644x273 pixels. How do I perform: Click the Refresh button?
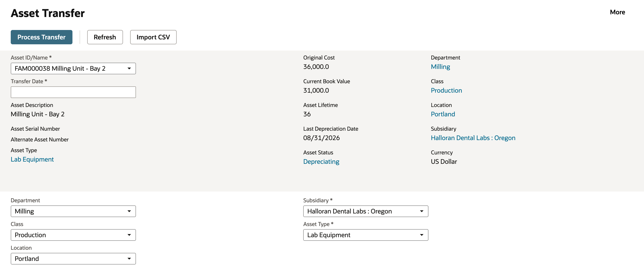(x=105, y=37)
